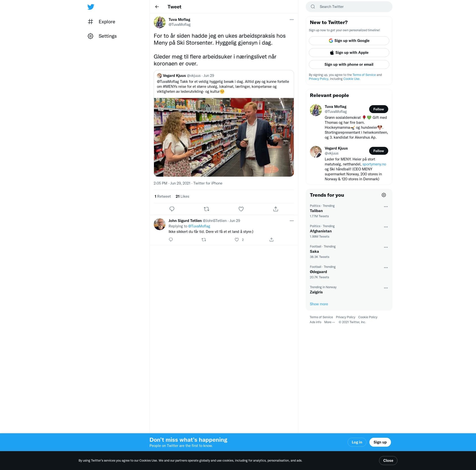Open footer Terms of Service link
This screenshot has height=470, width=476.
coord(321,317)
